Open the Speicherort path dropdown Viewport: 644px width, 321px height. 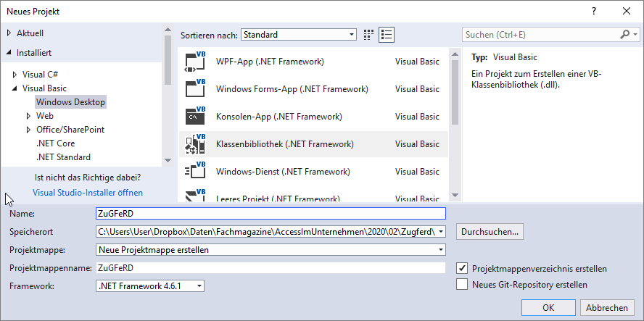[441, 232]
